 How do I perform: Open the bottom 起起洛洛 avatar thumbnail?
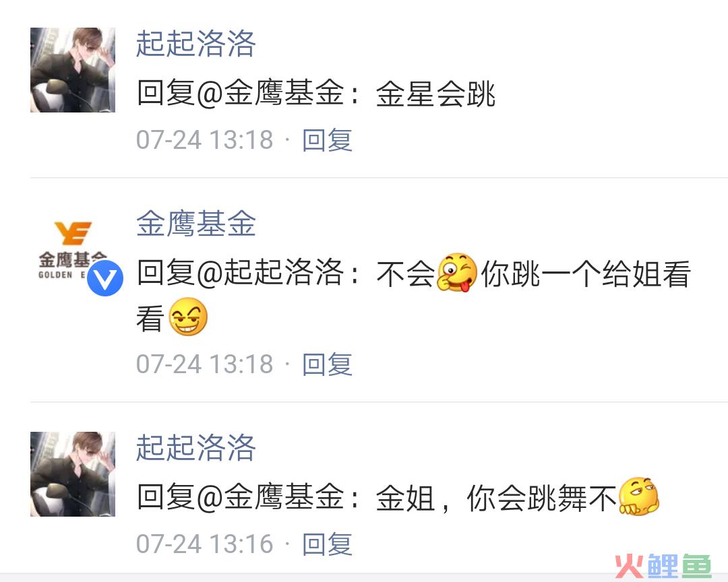[72, 474]
